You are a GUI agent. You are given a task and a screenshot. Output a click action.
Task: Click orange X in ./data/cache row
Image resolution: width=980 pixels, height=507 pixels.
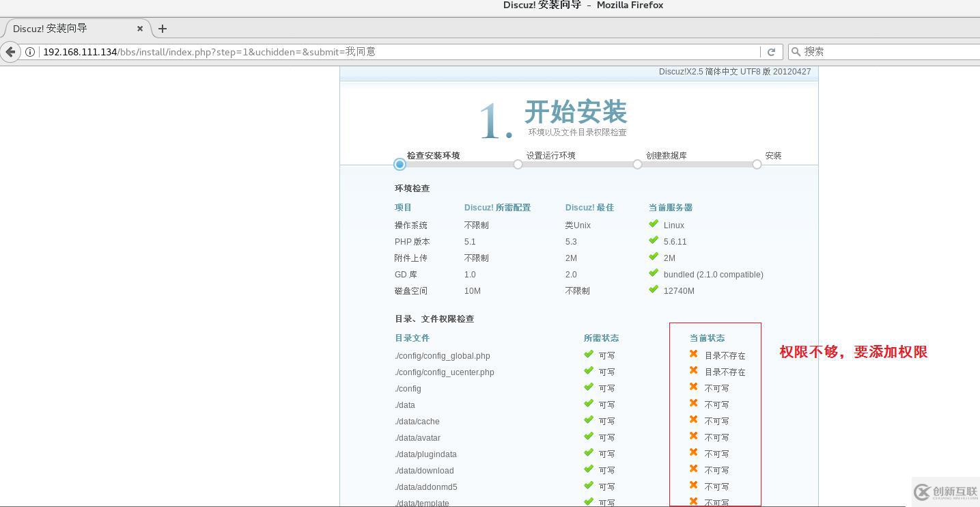pos(693,420)
